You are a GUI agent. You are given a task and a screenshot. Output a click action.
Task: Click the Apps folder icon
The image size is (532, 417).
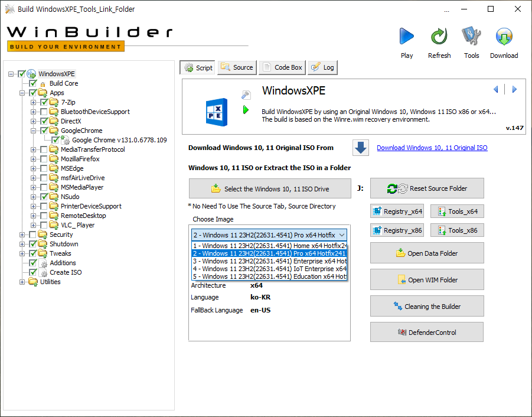(x=43, y=93)
